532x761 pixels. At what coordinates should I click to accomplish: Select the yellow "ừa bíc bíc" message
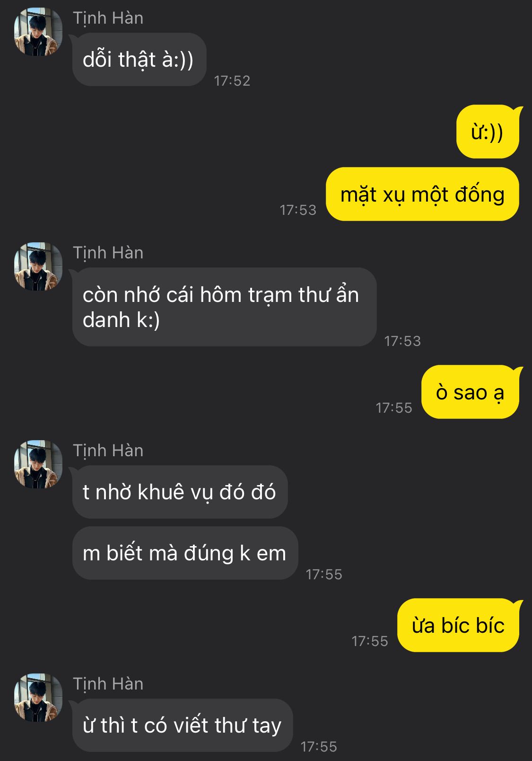458,625
